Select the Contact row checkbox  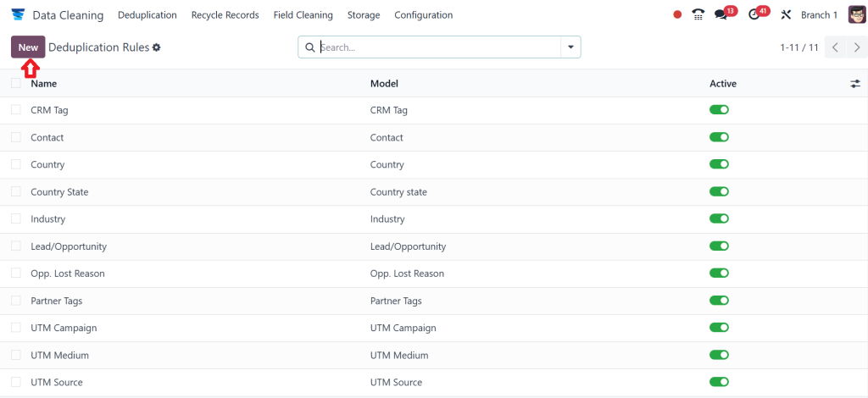(16, 137)
